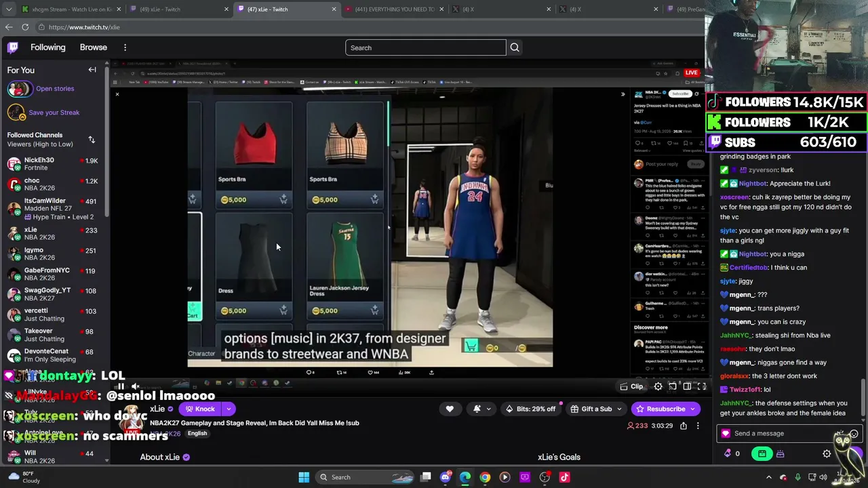This screenshot has width=868, height=488.
Task: Click the purple treasure chest icon
Action: 780,454
